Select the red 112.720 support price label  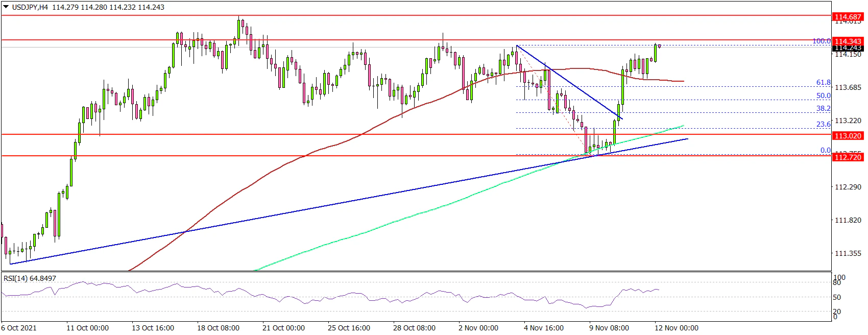pyautogui.click(x=848, y=157)
